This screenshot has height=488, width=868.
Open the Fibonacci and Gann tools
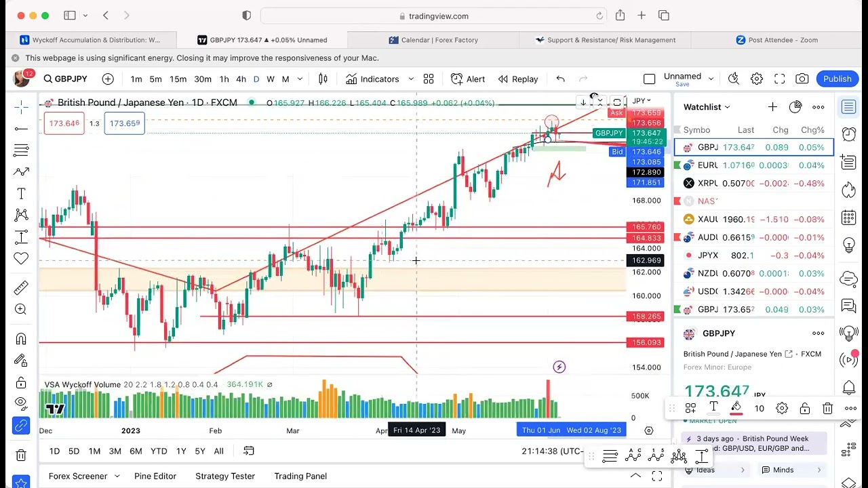pos(21,150)
